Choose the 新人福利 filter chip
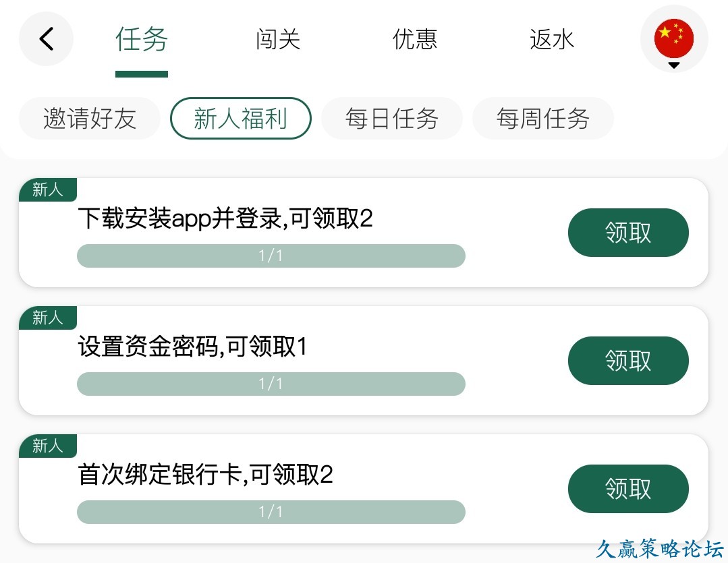 pyautogui.click(x=241, y=119)
